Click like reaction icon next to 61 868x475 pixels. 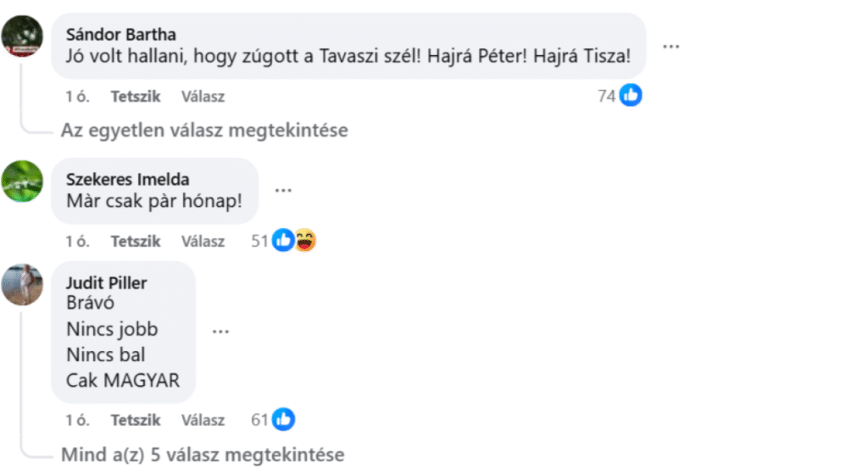point(284,420)
